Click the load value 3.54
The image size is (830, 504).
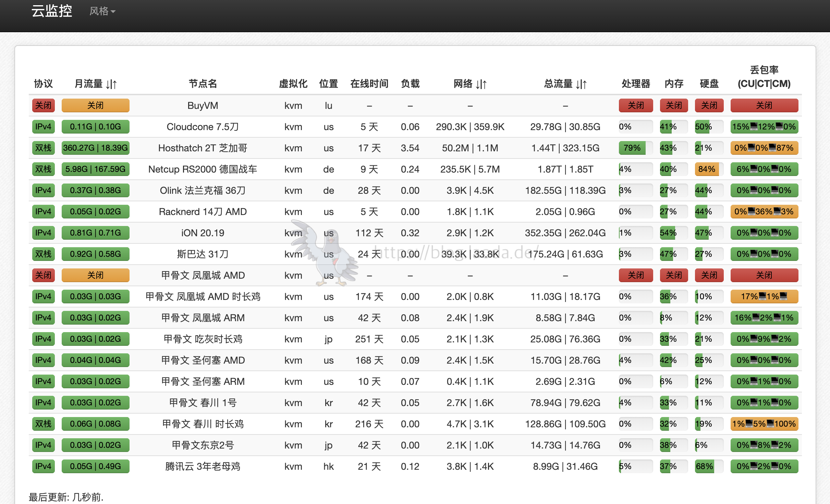(410, 148)
